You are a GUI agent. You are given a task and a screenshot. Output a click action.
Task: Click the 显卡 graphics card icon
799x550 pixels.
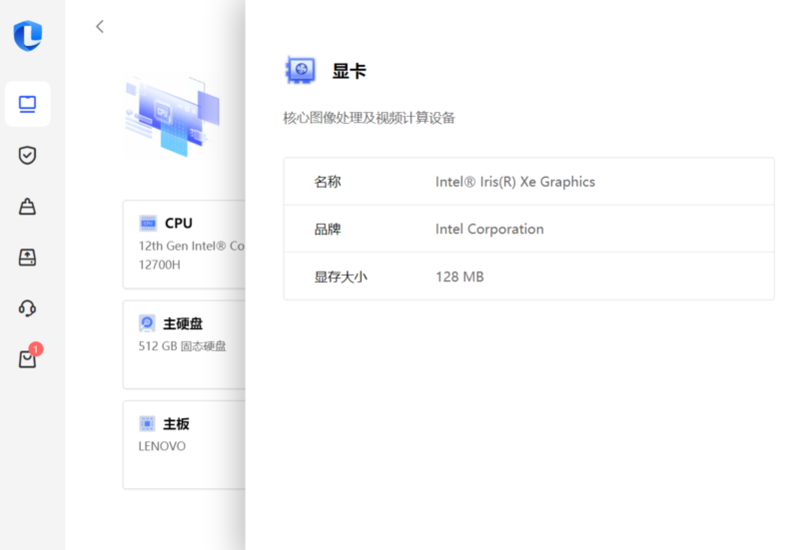[x=300, y=71]
